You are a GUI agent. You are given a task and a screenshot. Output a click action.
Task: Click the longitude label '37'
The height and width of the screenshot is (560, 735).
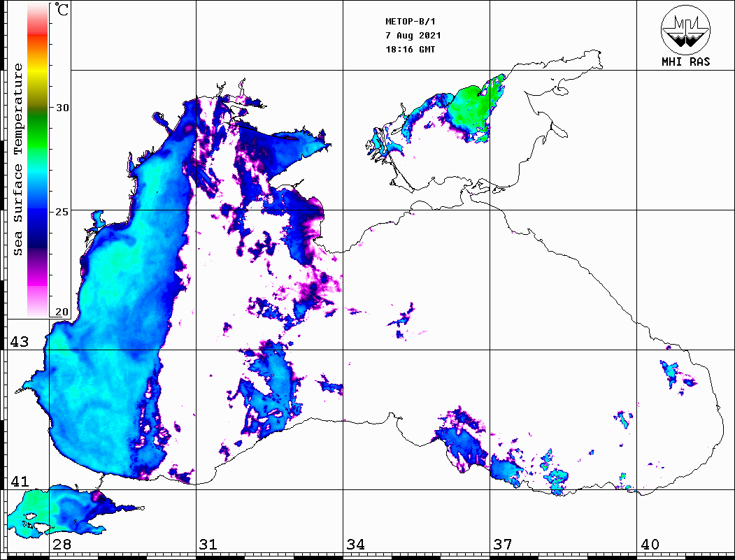click(x=503, y=544)
